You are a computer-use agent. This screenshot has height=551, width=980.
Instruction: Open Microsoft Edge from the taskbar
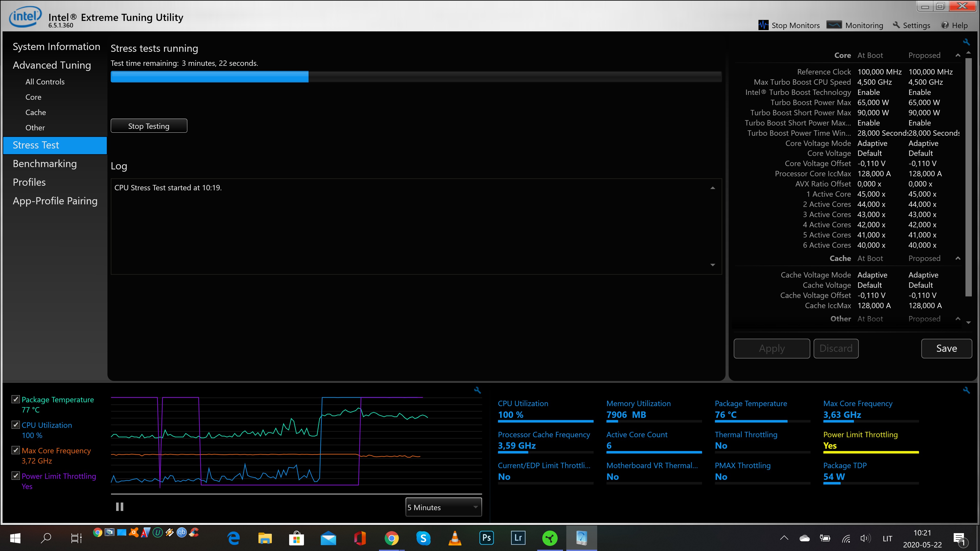(234, 538)
